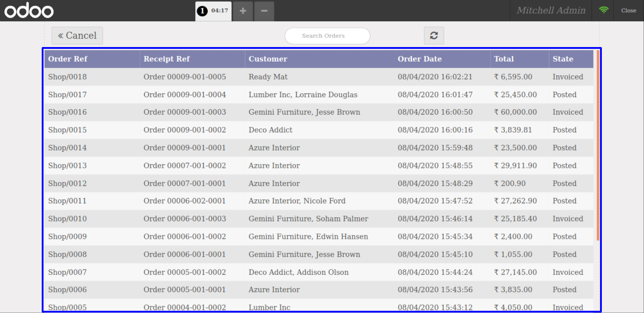Click total ₹ 6,595.00
644x313 pixels.
[x=513, y=77]
